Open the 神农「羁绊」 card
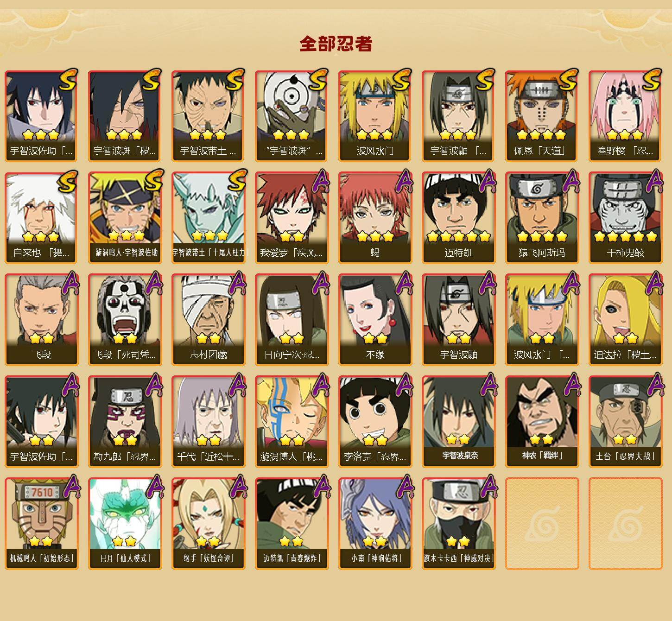The image size is (672, 621). click(x=542, y=422)
